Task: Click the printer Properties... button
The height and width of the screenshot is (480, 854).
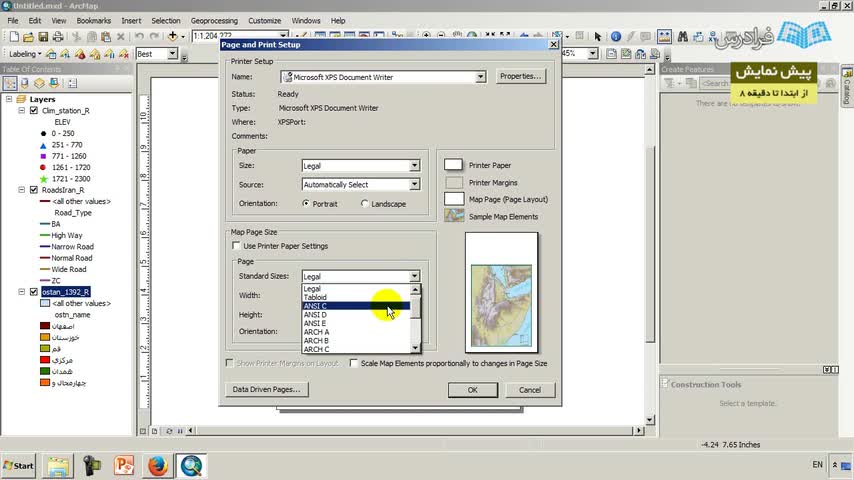Action: [521, 76]
